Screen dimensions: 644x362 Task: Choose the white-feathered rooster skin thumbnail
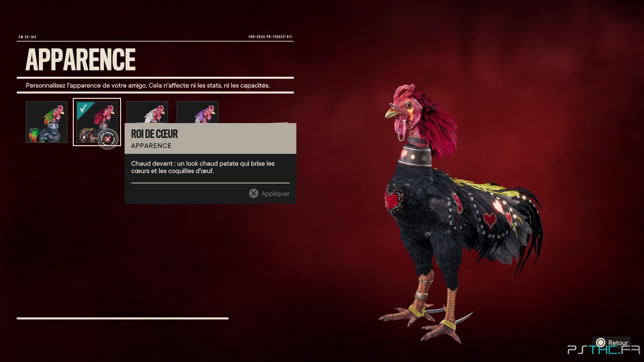tap(147, 112)
